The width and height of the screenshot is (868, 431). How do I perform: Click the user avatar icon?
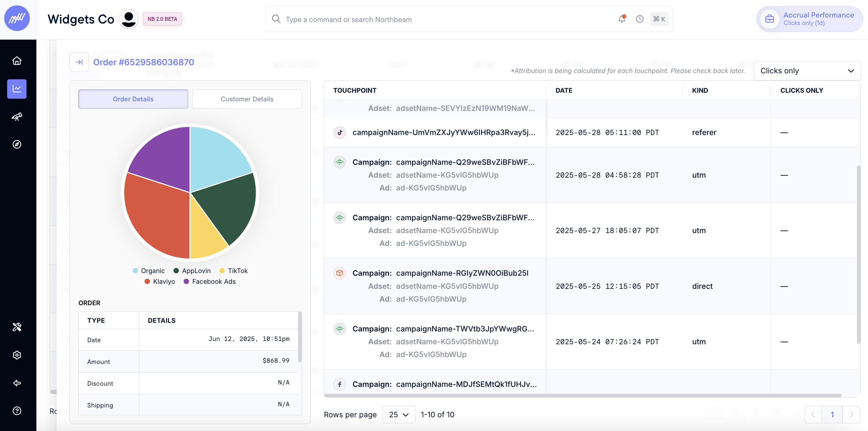click(x=129, y=19)
